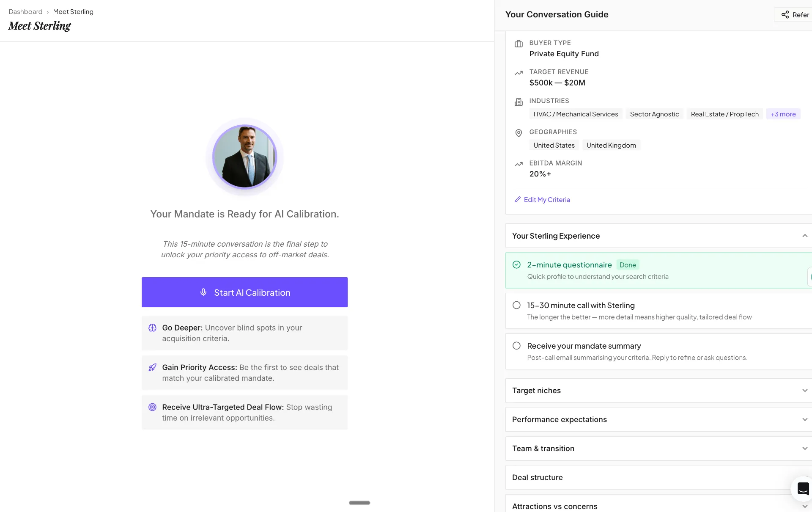This screenshot has width=812, height=512.
Task: Click the target icon beside Receive Ultra-Targeted Deal Flow
Action: 153,407
